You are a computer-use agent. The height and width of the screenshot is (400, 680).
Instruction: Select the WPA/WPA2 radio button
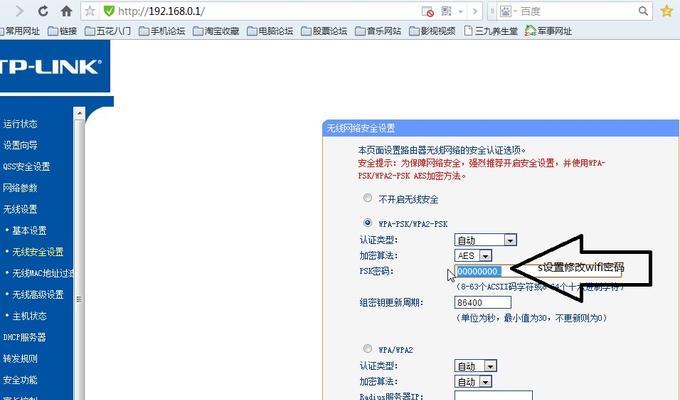[x=367, y=348]
